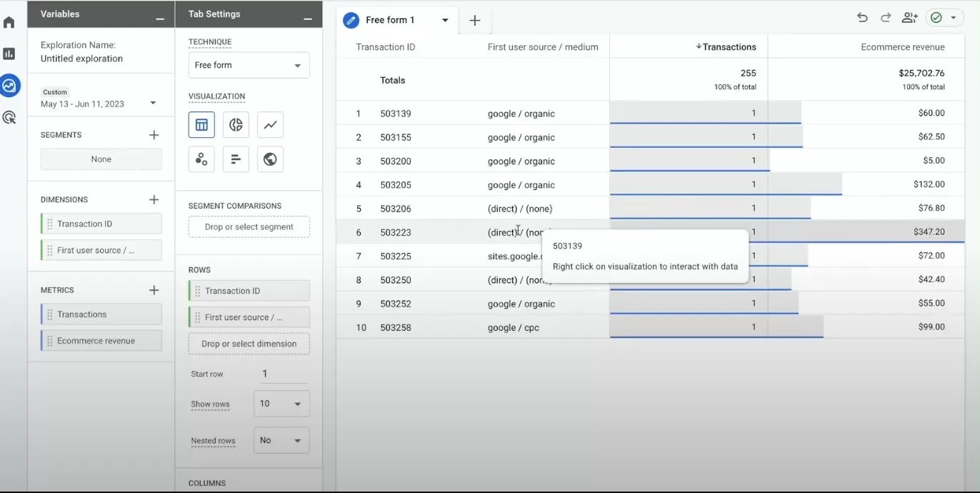Click transaction ID 503252 cell

click(396, 304)
